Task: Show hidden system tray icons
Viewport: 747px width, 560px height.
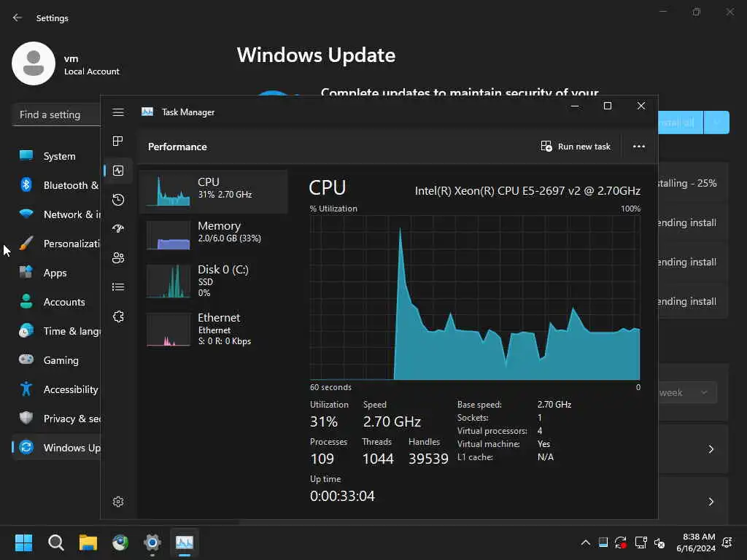Action: pyautogui.click(x=586, y=542)
